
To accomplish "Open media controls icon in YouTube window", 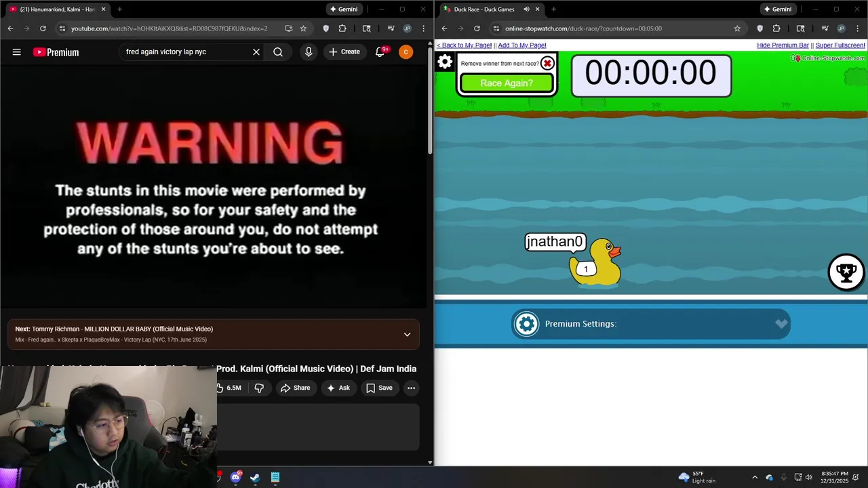I will [x=391, y=28].
